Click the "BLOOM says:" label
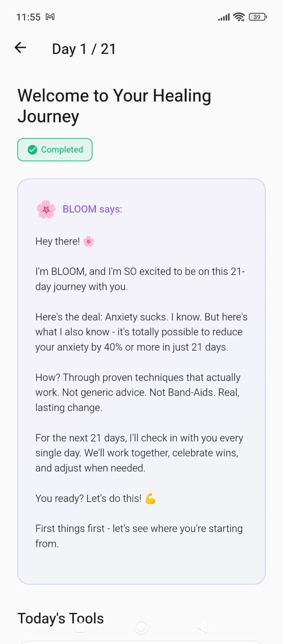 point(92,209)
